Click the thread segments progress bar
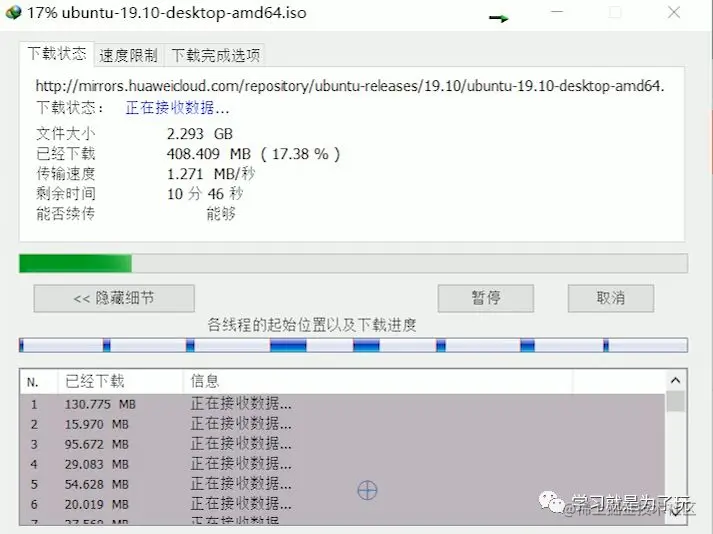713x534 pixels. (353, 345)
